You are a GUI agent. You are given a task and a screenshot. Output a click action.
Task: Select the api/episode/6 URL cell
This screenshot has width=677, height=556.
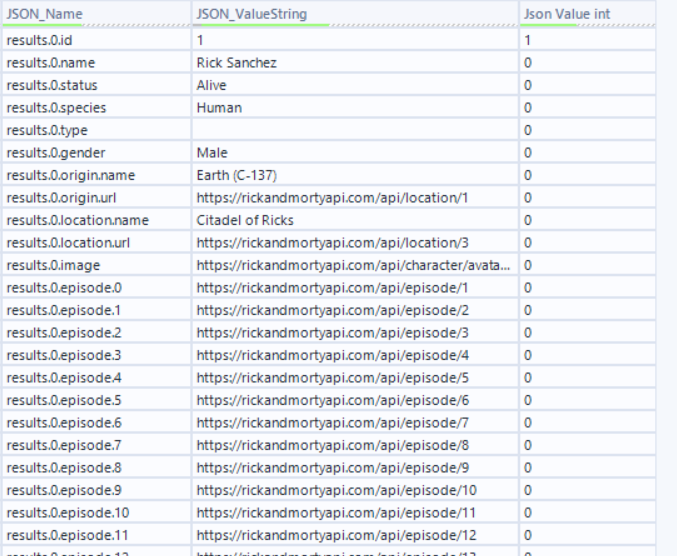[x=355, y=400]
